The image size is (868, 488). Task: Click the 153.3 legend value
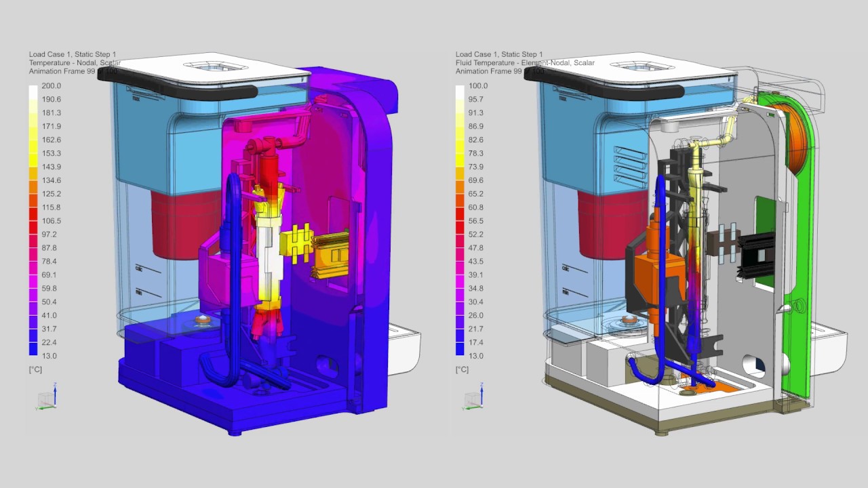[52, 154]
